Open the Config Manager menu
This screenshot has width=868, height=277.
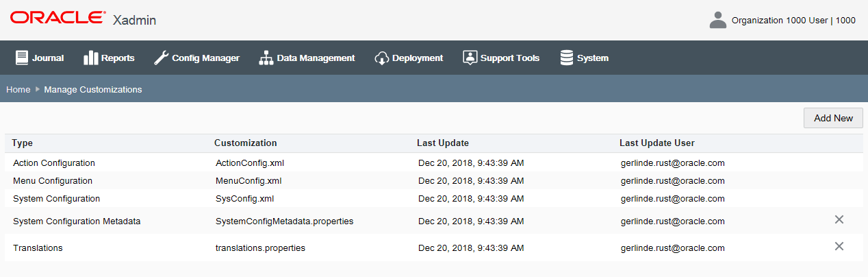pyautogui.click(x=205, y=58)
